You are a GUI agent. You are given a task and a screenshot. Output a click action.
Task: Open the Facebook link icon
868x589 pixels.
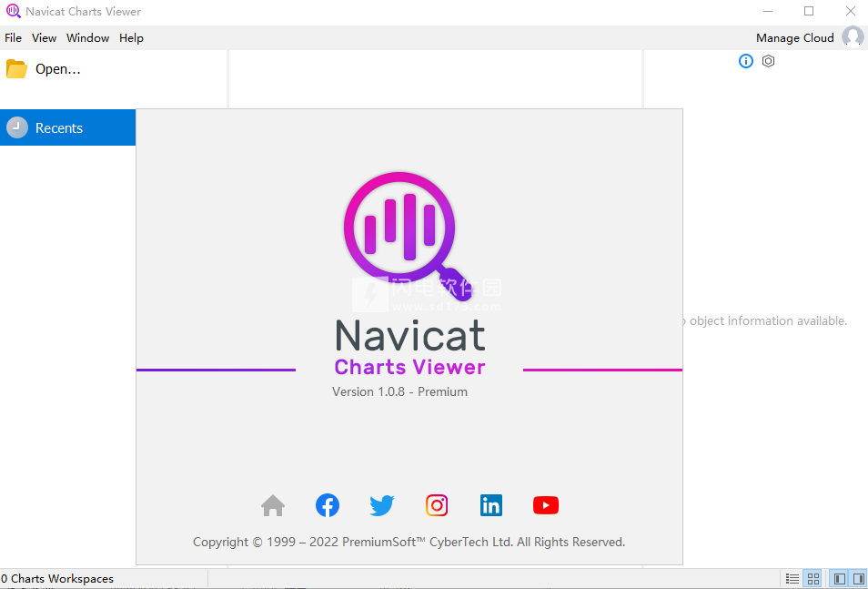pyautogui.click(x=328, y=505)
